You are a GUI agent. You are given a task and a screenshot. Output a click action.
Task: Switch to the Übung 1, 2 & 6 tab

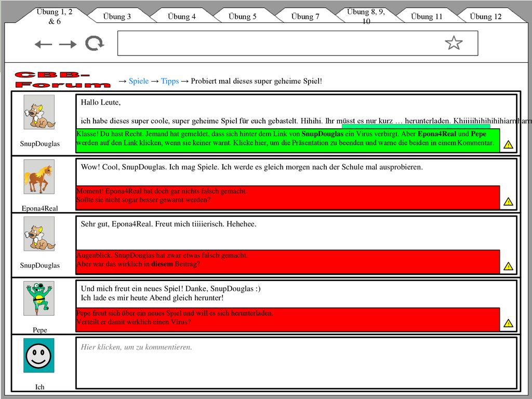pos(54,16)
